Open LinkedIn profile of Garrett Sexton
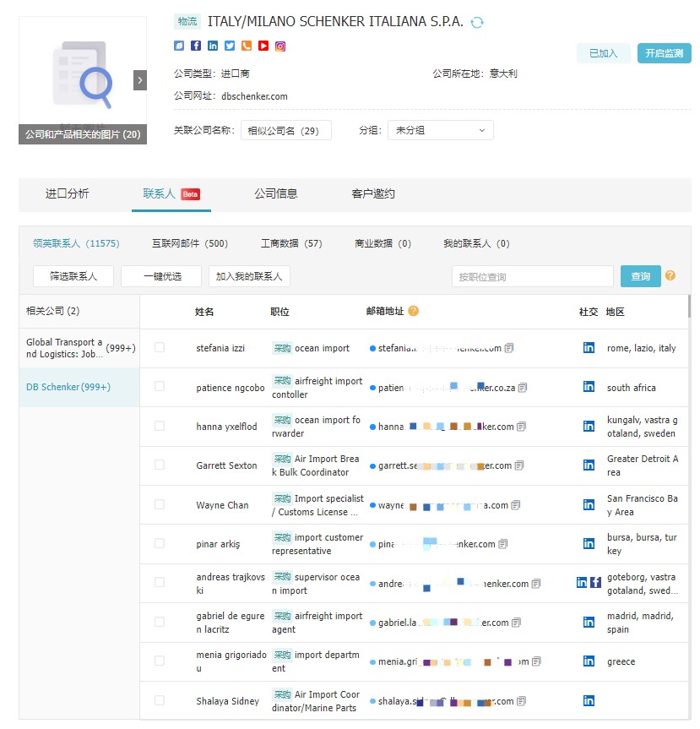The width and height of the screenshot is (700, 729). click(589, 465)
